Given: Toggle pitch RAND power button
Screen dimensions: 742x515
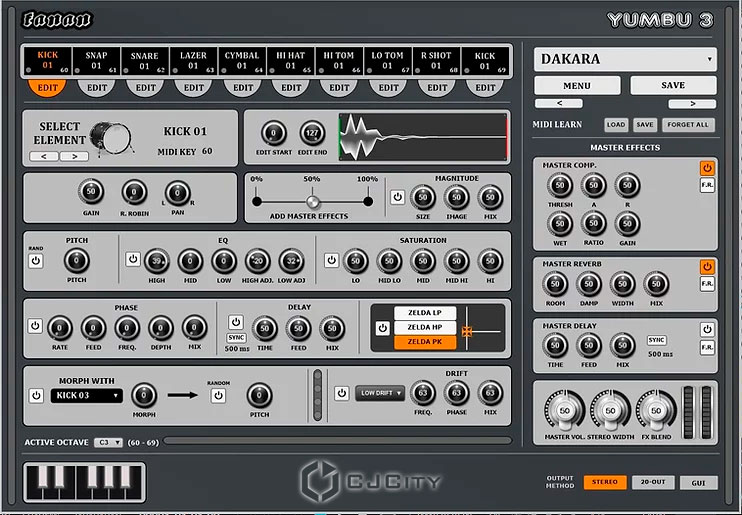Looking at the screenshot, I should pyautogui.click(x=35, y=261).
